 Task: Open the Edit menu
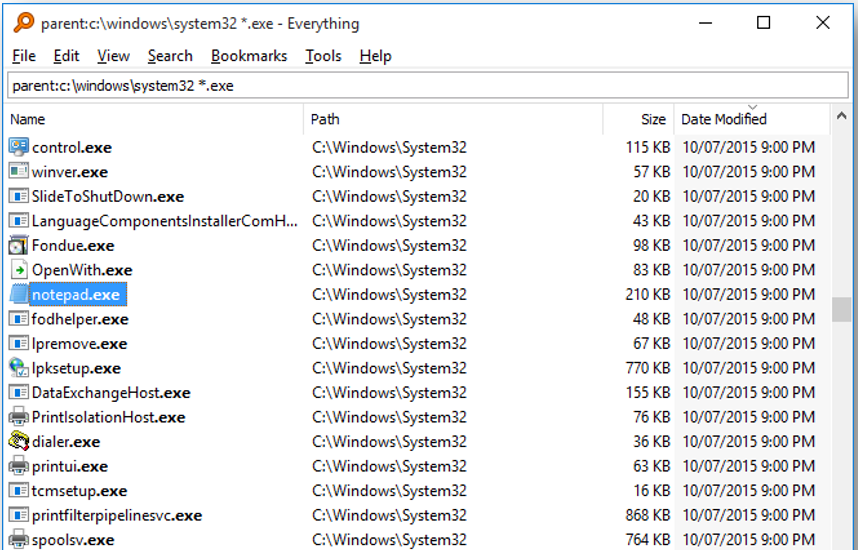(x=66, y=56)
